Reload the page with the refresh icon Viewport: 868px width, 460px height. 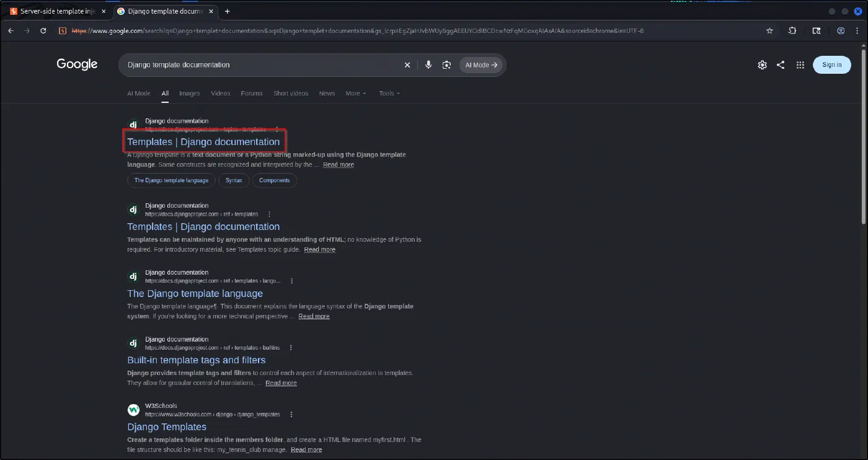tap(43, 30)
